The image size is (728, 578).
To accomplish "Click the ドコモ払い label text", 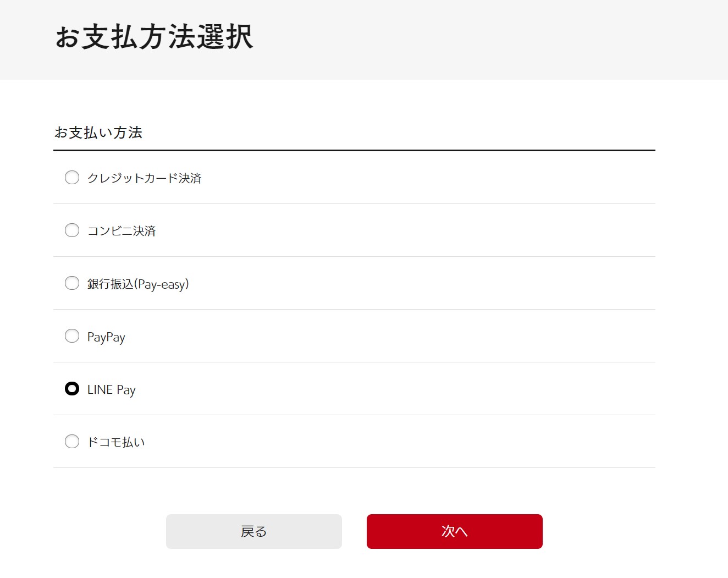I will click(116, 442).
